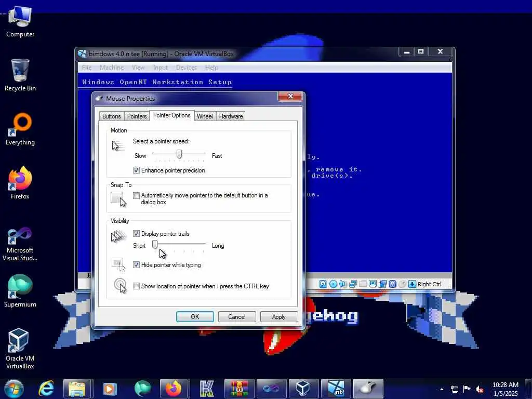Open the Recycle Bin desktop icon
532x399 pixels.
point(20,75)
